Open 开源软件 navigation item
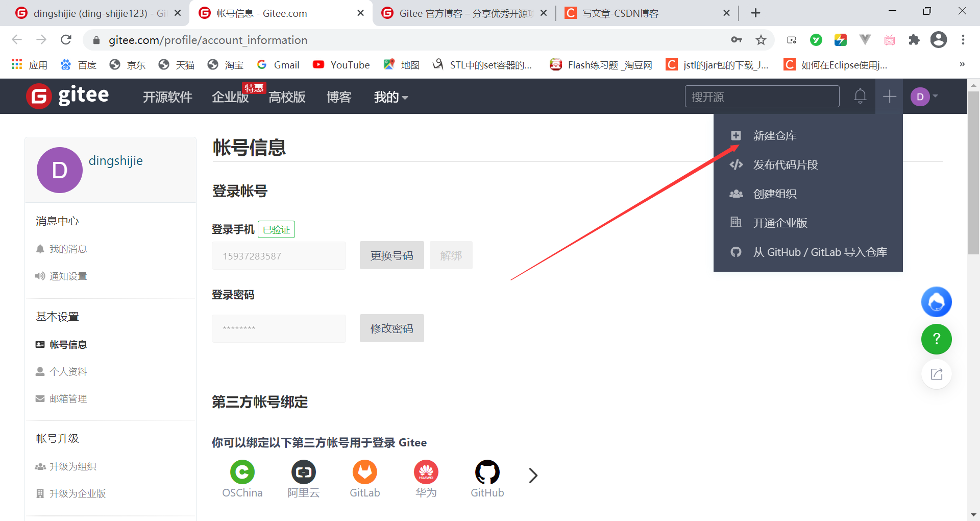This screenshot has width=980, height=521. (x=167, y=97)
